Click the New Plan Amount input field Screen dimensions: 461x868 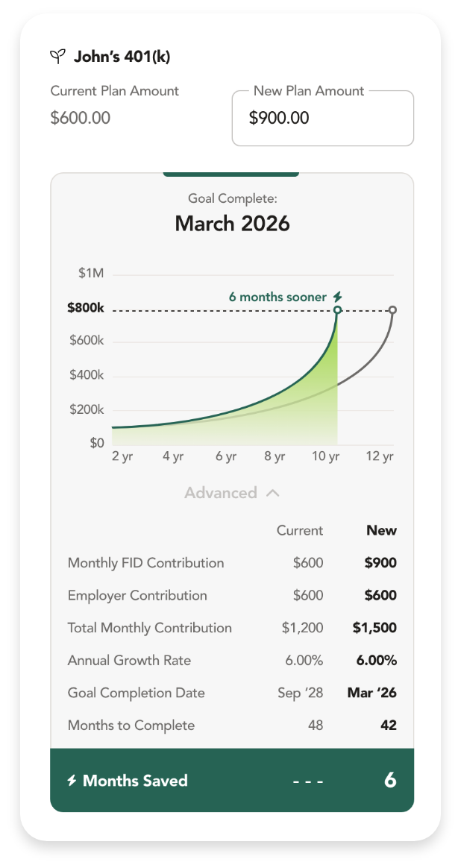click(322, 119)
